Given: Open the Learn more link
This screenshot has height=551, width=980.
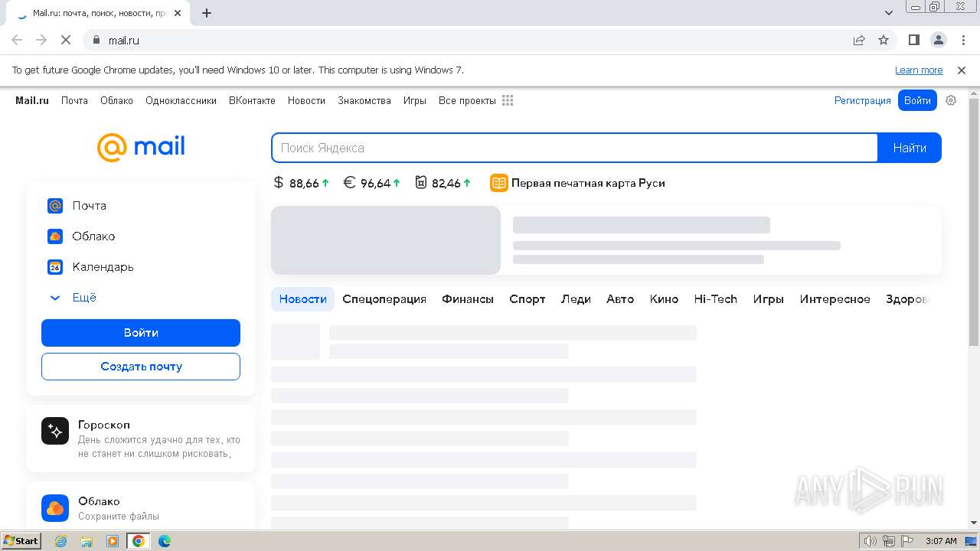Looking at the screenshot, I should [919, 70].
